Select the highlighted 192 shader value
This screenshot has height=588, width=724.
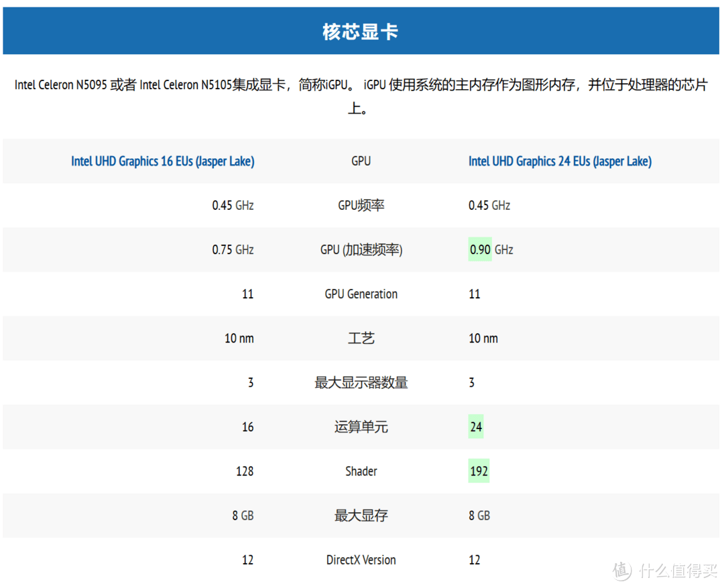(x=479, y=471)
